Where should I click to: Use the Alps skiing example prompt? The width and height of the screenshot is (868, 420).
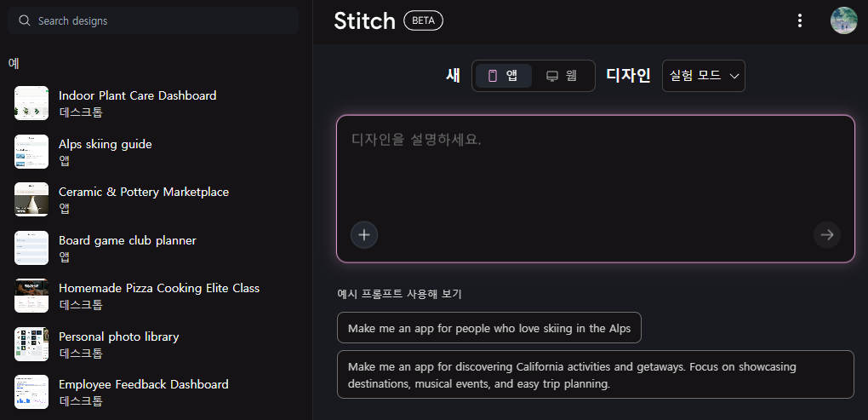coord(489,328)
